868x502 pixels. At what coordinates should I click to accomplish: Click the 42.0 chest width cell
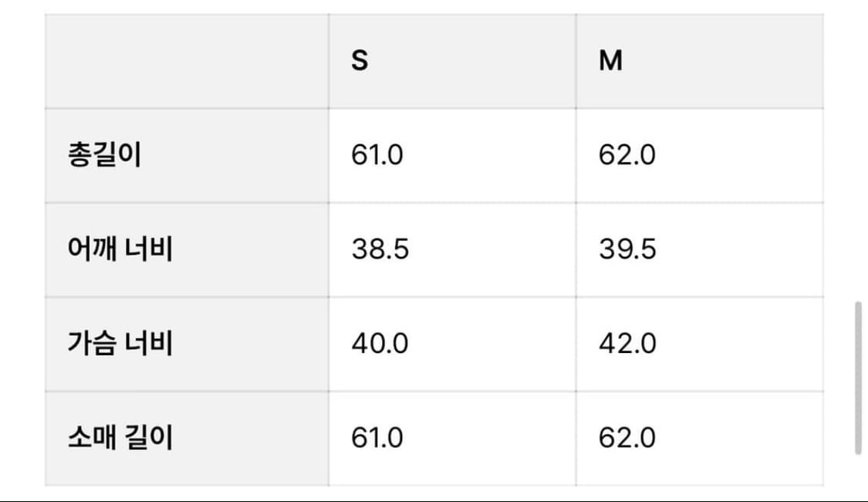point(627,344)
